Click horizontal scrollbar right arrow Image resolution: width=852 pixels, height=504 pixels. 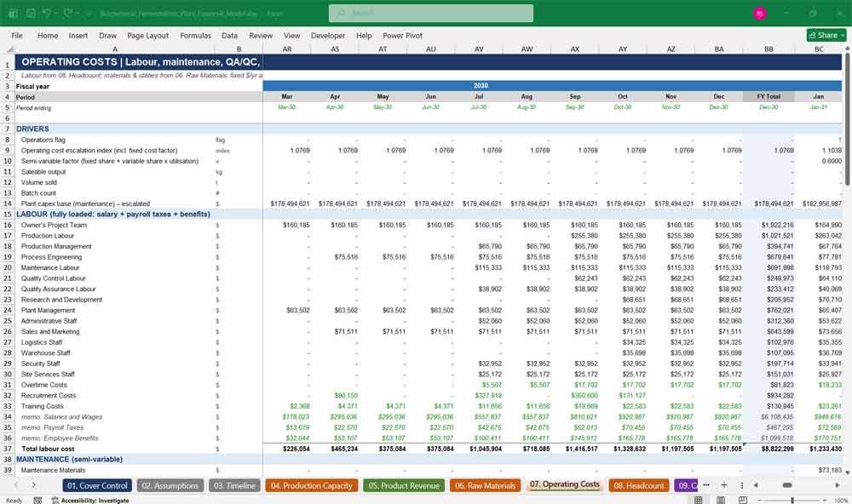point(838,485)
